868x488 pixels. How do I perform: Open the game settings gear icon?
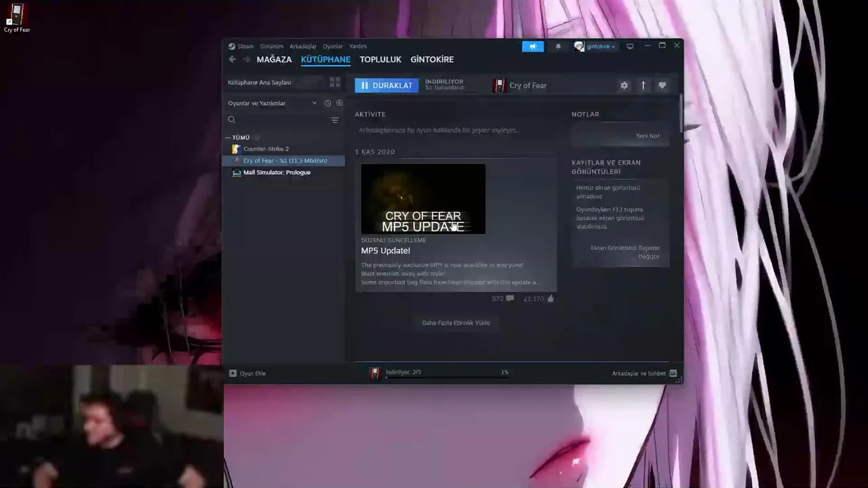pyautogui.click(x=624, y=85)
